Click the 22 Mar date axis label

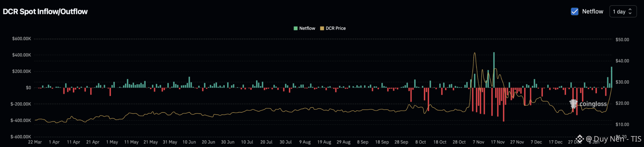pyautogui.click(x=35, y=142)
